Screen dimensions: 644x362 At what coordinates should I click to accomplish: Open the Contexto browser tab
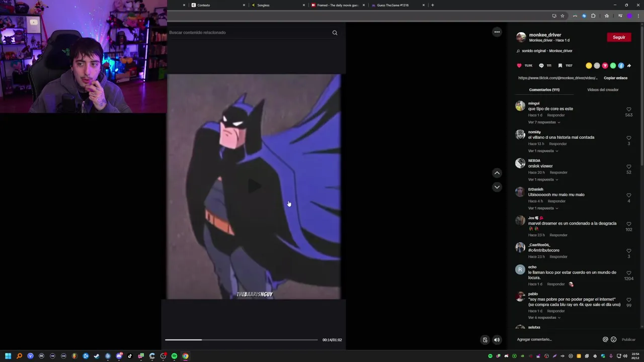pyautogui.click(x=217, y=5)
